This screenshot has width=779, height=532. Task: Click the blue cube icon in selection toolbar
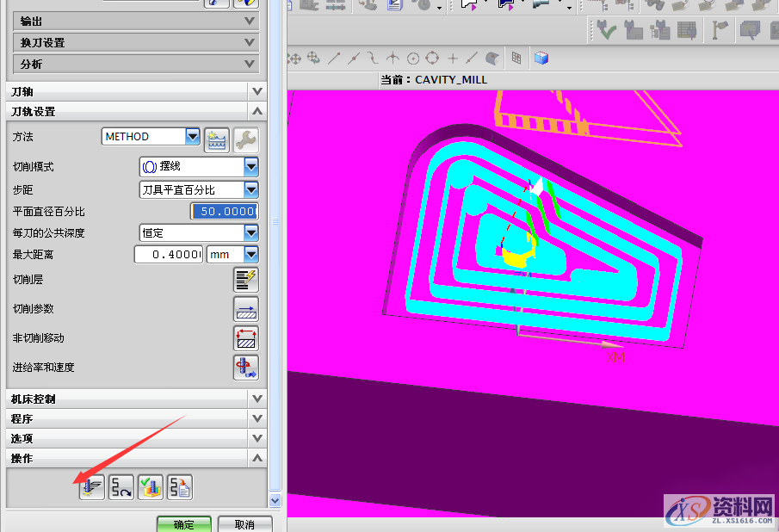541,59
